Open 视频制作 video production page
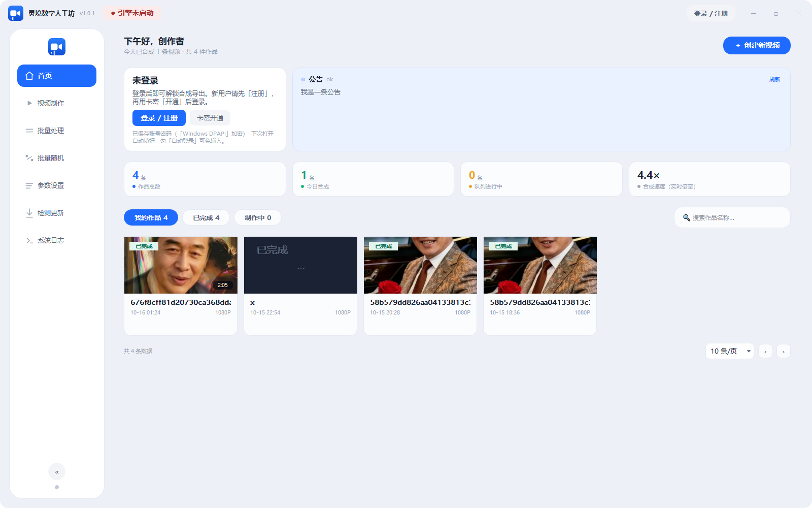The image size is (812, 508). pyautogui.click(x=57, y=103)
